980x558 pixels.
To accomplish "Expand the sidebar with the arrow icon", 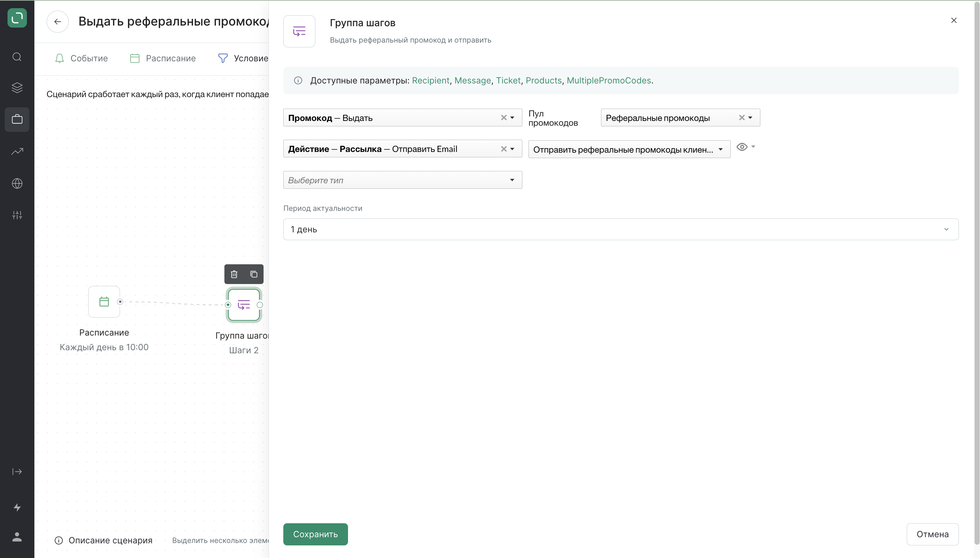I will click(17, 471).
